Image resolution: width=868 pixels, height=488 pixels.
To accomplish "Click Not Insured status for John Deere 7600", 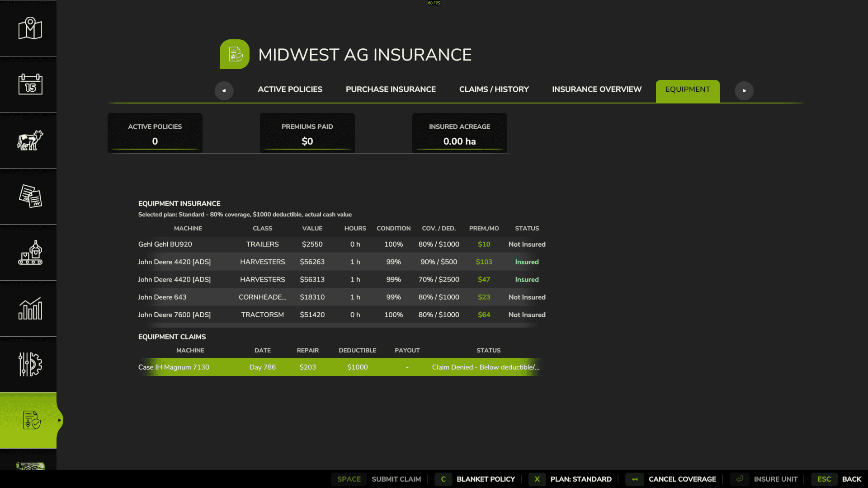I will click(x=527, y=314).
